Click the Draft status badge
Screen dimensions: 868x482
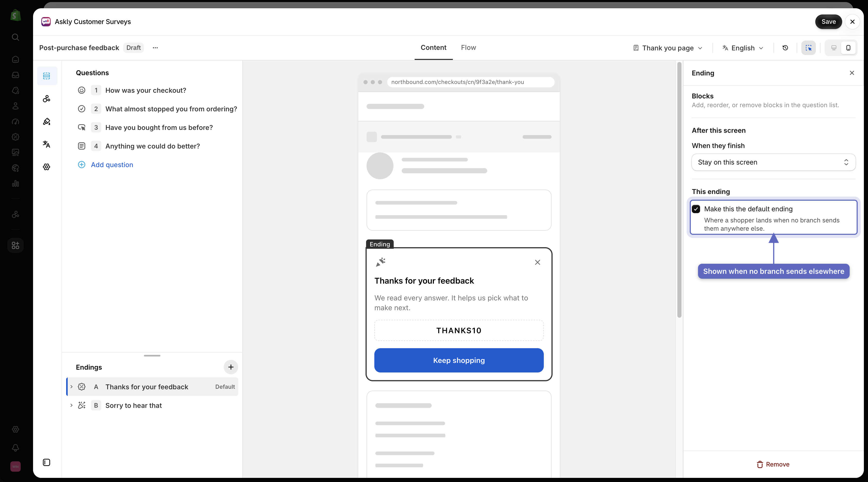click(134, 48)
